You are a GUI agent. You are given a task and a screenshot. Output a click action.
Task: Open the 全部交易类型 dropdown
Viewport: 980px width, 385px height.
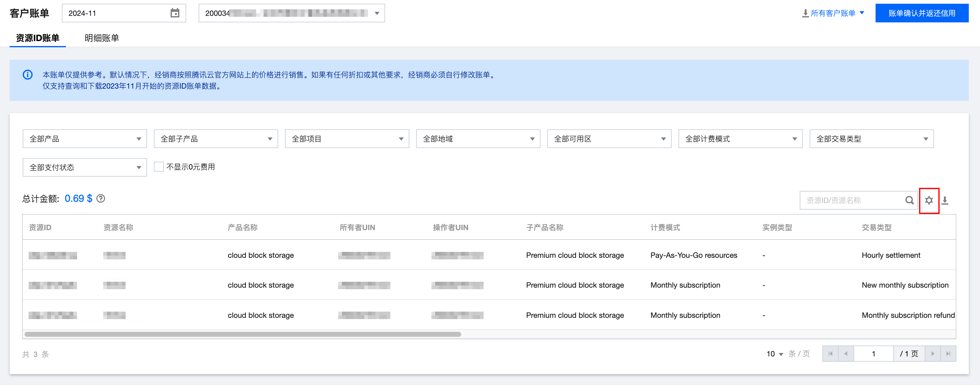click(871, 139)
